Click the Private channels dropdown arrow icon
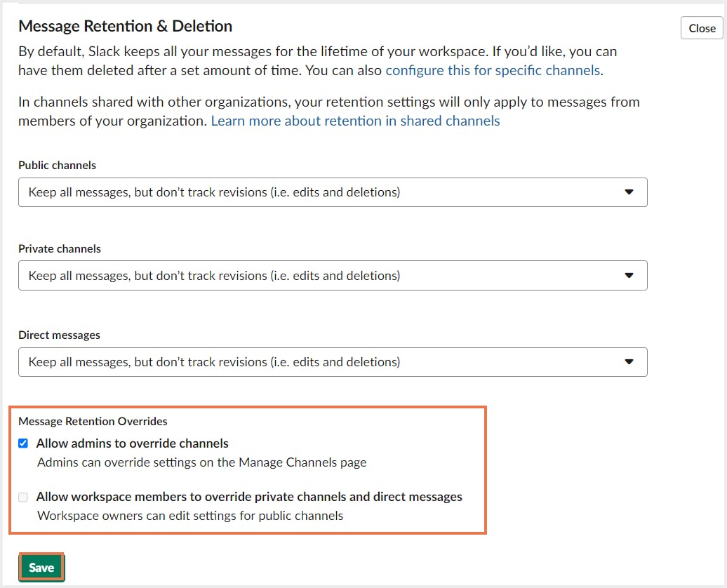727x588 pixels. (629, 276)
